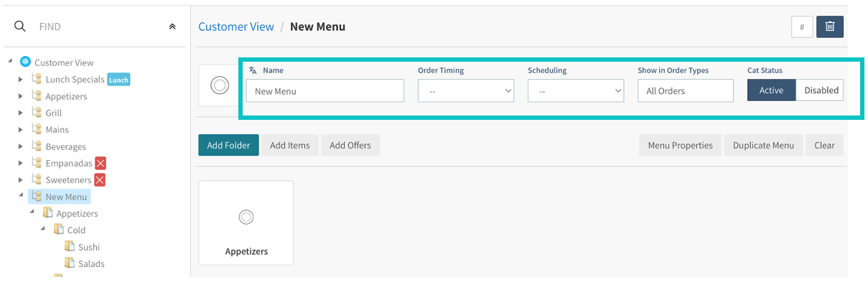
Task: Click the hash symbol button
Action: coord(802,27)
